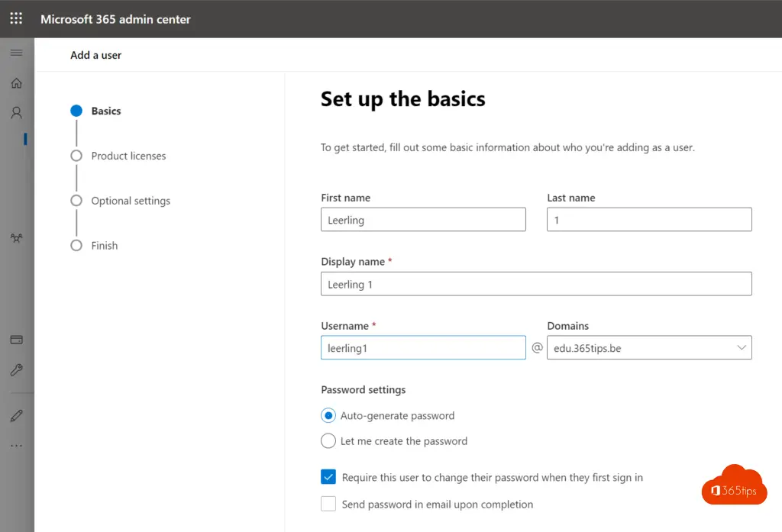Click the Set up the basics heading
This screenshot has height=532, width=782.
[402, 99]
